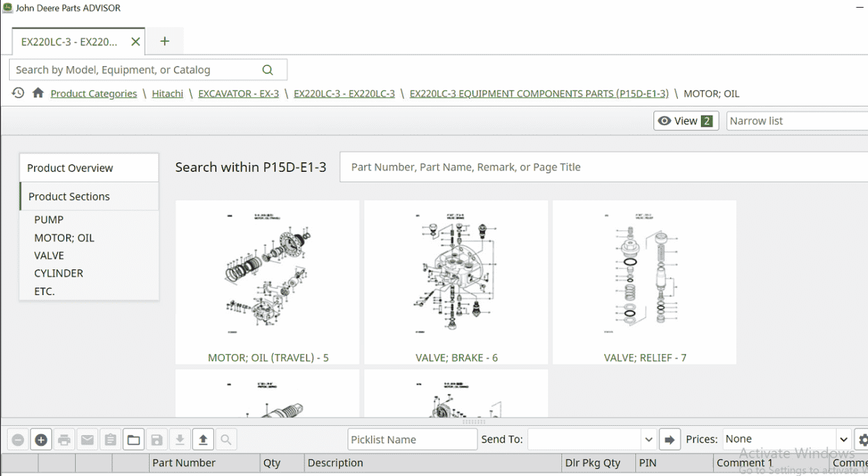Viewport: 868px width, 476px height.
Task: Click the Qty column header
Action: coord(282,463)
